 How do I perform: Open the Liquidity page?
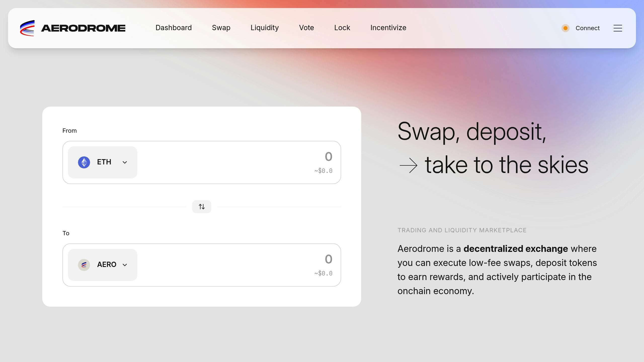click(265, 28)
